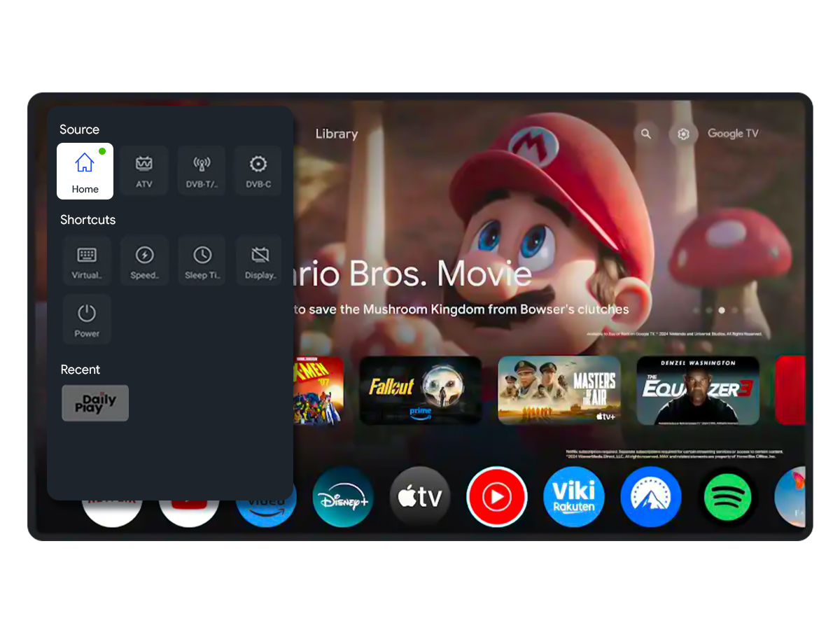Select the highlighted carousel page dot

pos(722,310)
